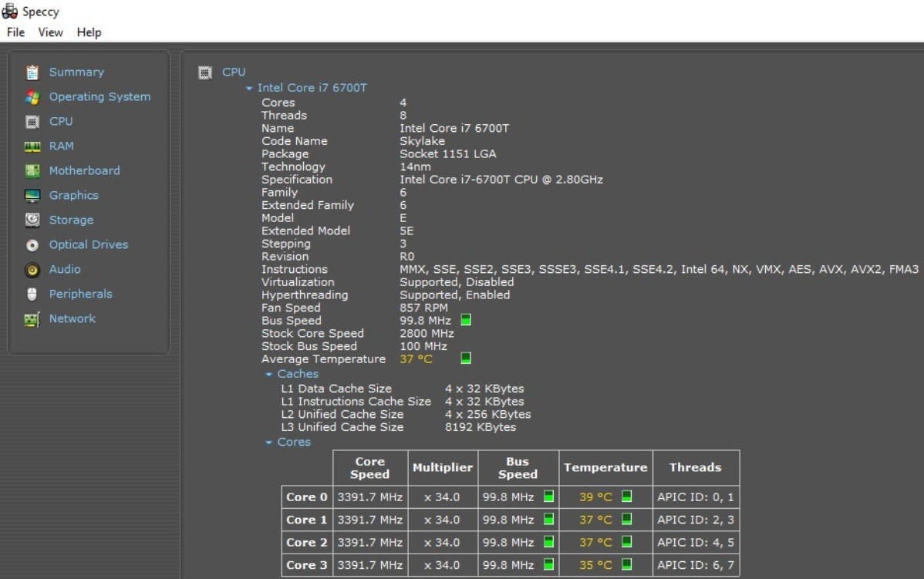Select the Core 0 row label
Screen dimensions: 924x579
307,497
